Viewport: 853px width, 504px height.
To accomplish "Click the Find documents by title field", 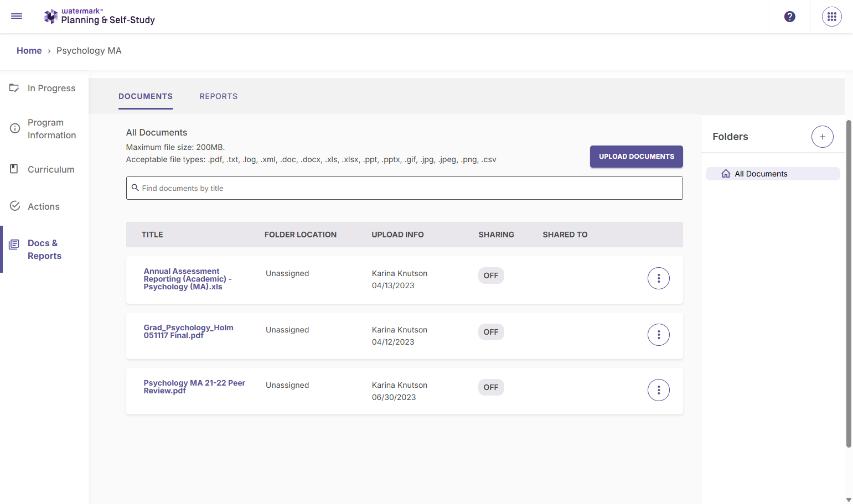I will pos(405,188).
